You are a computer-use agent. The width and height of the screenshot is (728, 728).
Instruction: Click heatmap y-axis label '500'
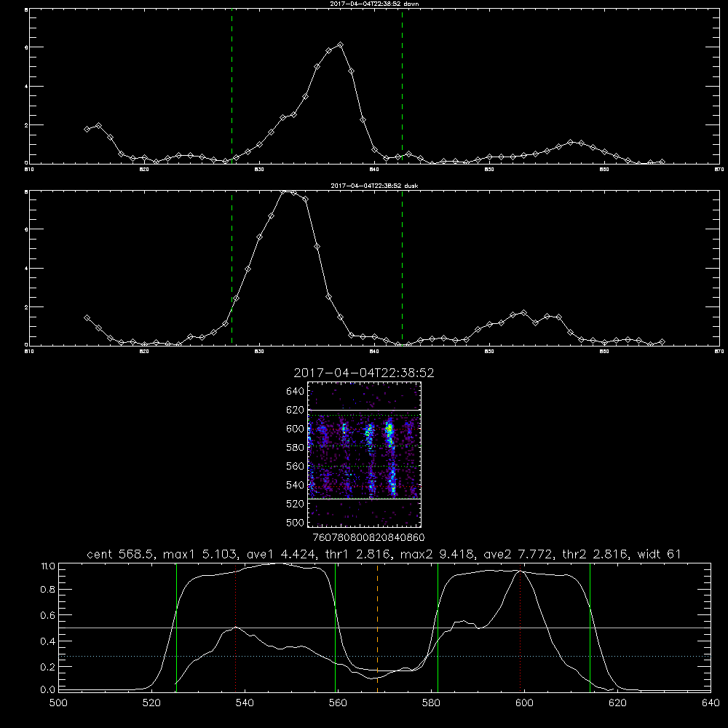pos(296,523)
